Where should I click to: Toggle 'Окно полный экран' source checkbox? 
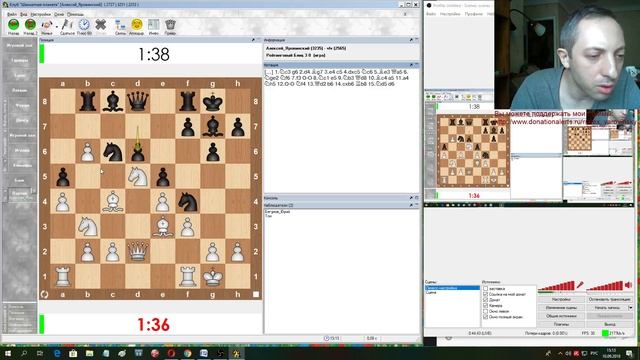click(486, 317)
